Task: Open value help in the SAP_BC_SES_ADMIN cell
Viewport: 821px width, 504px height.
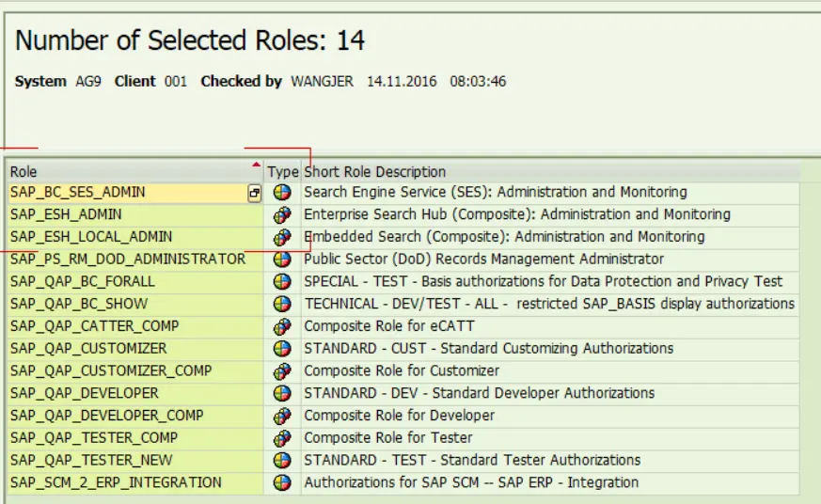Action: tap(254, 193)
